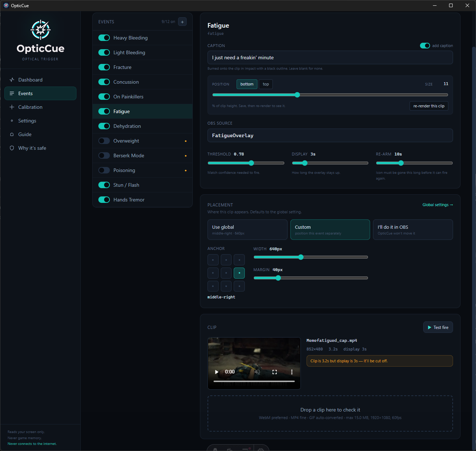Image resolution: width=476 pixels, height=451 pixels.
Task: Click the Test fire button
Action: (438, 327)
